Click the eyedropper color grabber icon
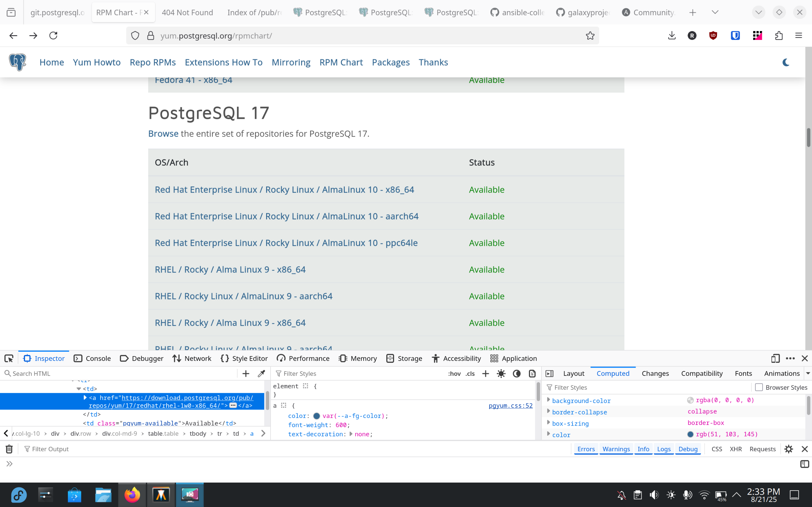This screenshot has width=812, height=507. [x=261, y=374]
